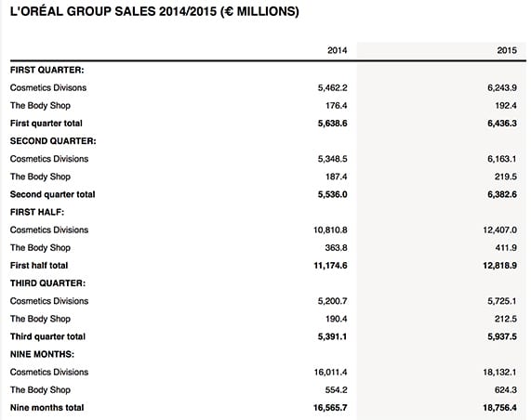Click First quarter total 2015 value 6,436.3
Viewport: 531px width, 420px height.
pyautogui.click(x=502, y=124)
